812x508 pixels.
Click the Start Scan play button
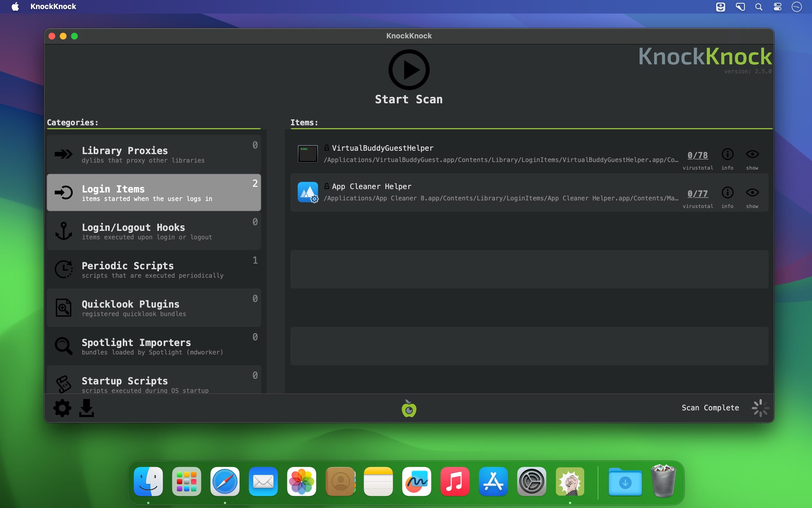(x=409, y=69)
